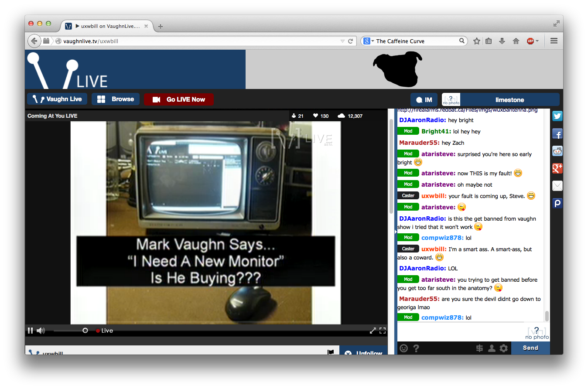Reload the vaughnlive.tv page
This screenshot has height=389, width=588.
(350, 41)
